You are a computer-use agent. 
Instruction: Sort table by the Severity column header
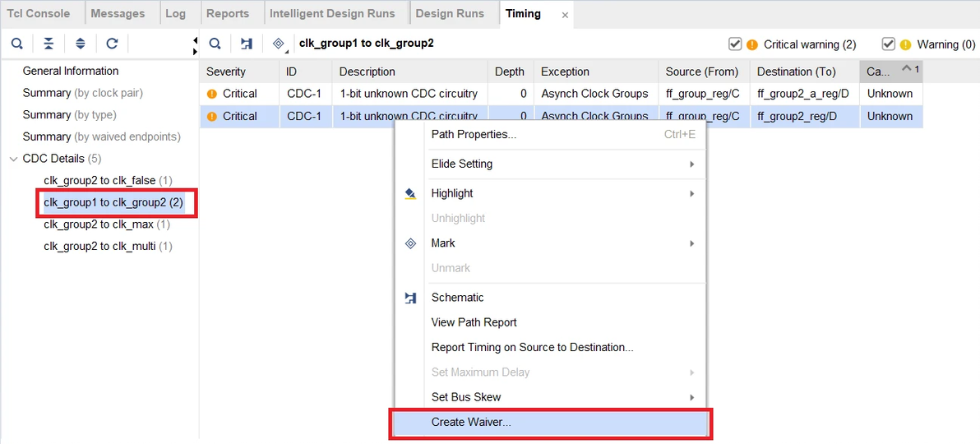(x=226, y=72)
